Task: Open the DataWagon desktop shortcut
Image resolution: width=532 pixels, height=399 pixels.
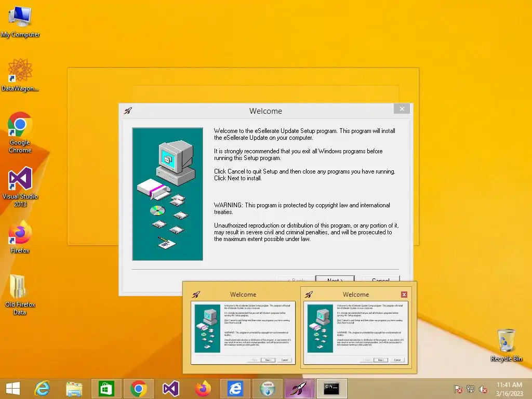Action: [20, 75]
